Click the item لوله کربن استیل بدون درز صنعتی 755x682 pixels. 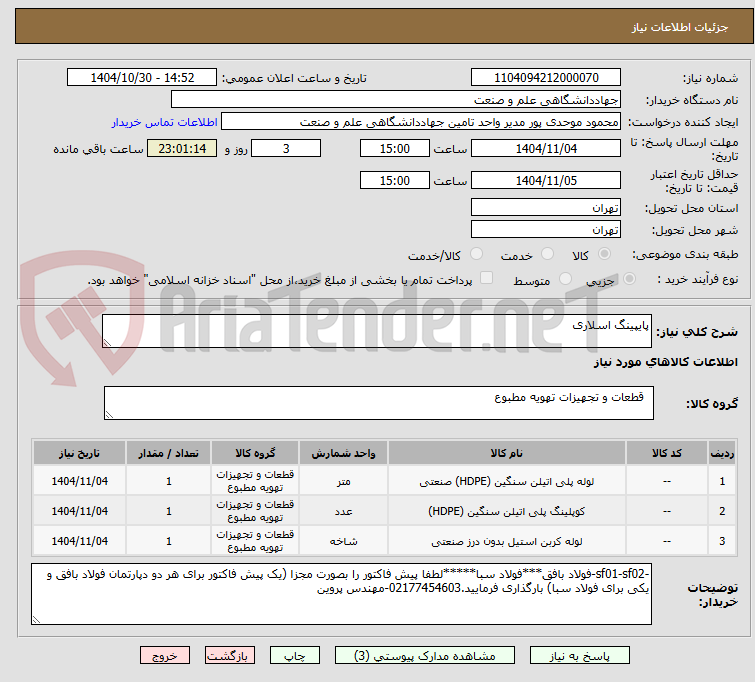click(507, 541)
